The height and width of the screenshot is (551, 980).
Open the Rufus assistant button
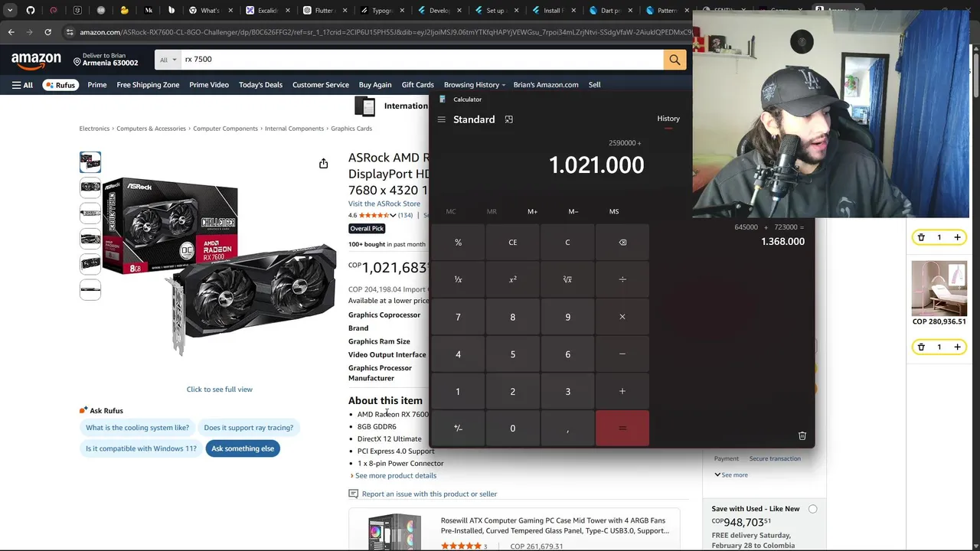click(x=60, y=85)
